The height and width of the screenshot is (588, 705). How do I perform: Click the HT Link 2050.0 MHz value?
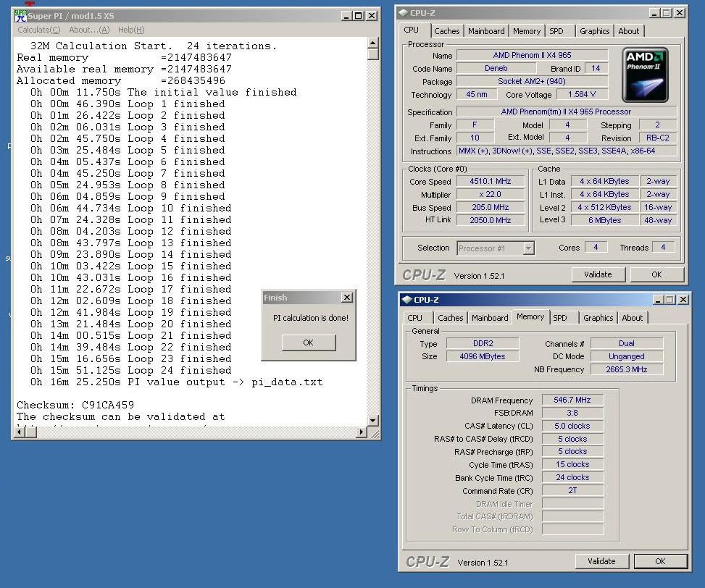coord(491,220)
